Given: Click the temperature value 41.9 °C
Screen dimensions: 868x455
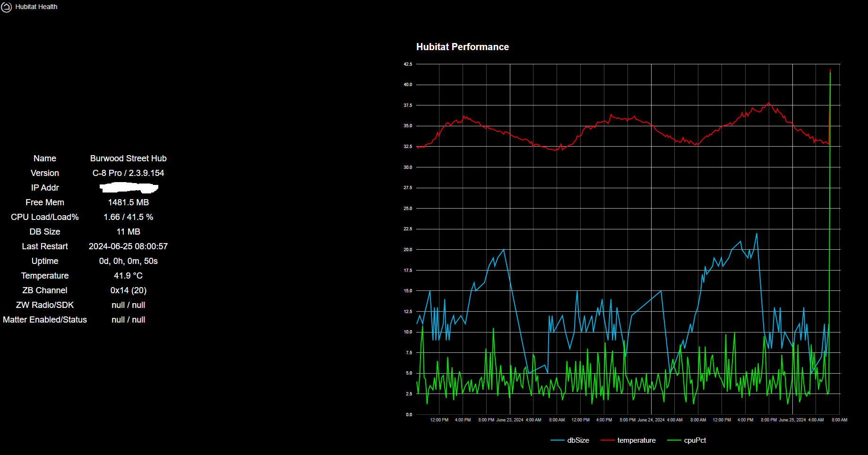Looking at the screenshot, I should (129, 276).
